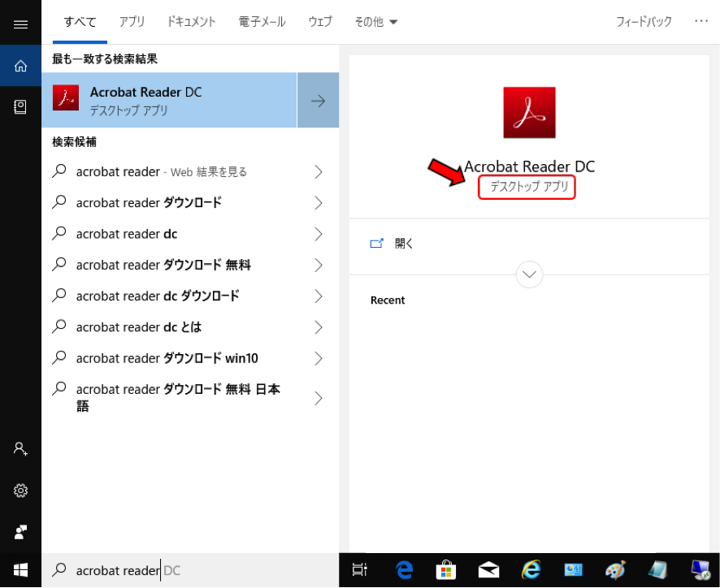
Task: Open the Paint icon on taskbar
Action: 615,570
